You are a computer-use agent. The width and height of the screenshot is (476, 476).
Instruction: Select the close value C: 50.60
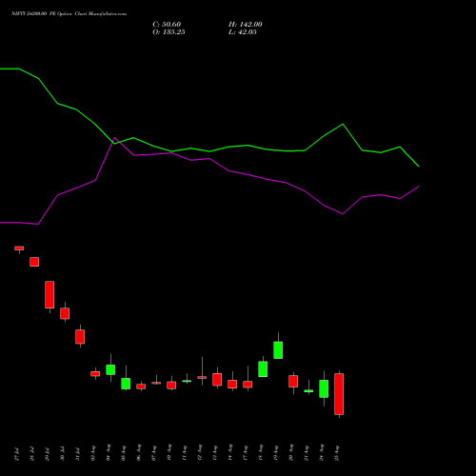tap(167, 25)
